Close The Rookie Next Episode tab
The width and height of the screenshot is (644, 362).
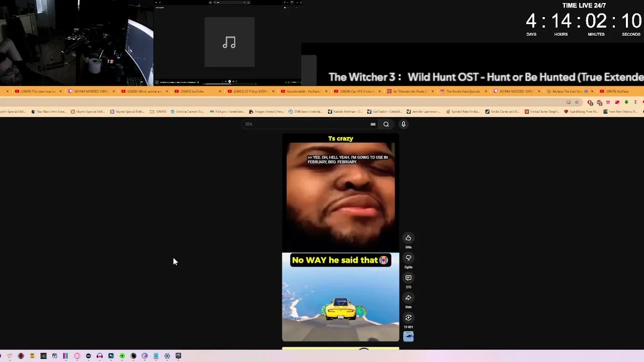[x=487, y=92]
